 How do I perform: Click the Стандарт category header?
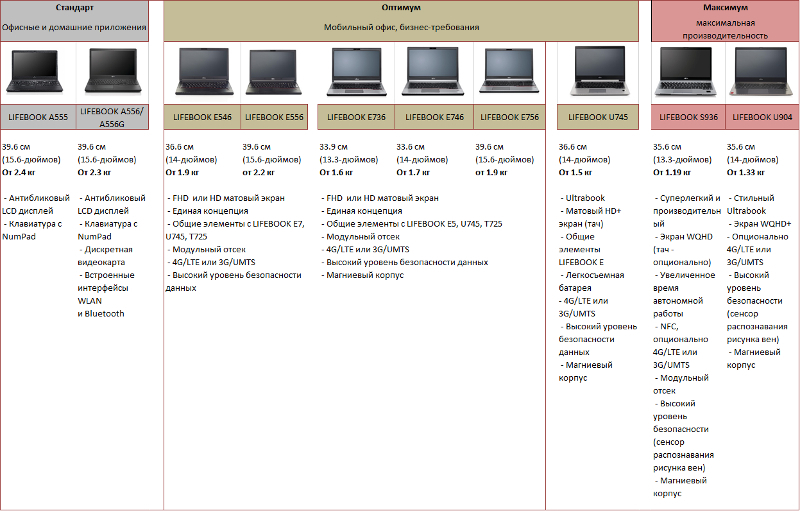74,8
